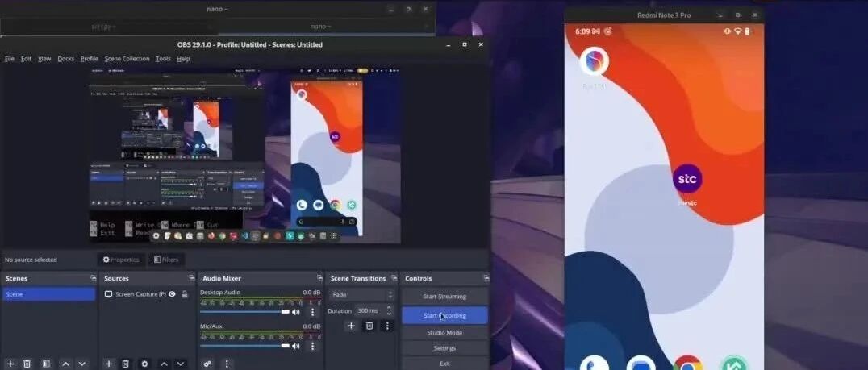Open source properties gear in Sources panel
Screen dimensions: 868x370
(x=144, y=364)
